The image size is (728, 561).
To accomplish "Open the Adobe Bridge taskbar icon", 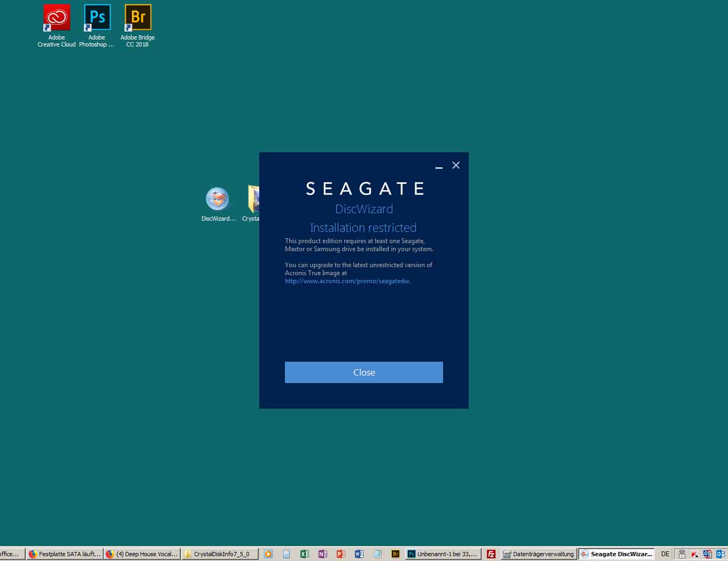I will (396, 554).
